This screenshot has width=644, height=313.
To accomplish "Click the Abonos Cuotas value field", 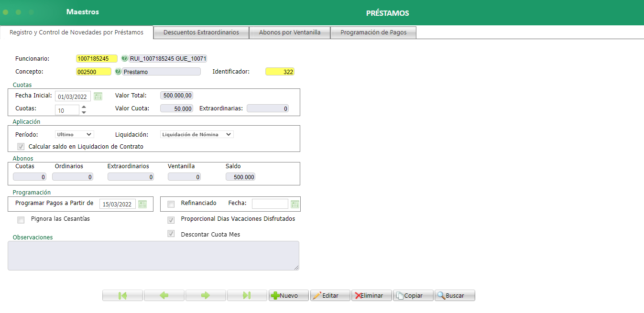I will tap(30, 177).
